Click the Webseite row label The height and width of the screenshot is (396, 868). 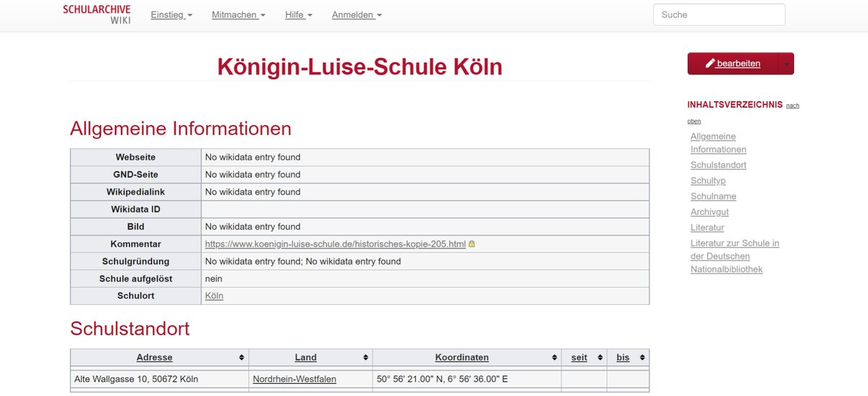135,157
